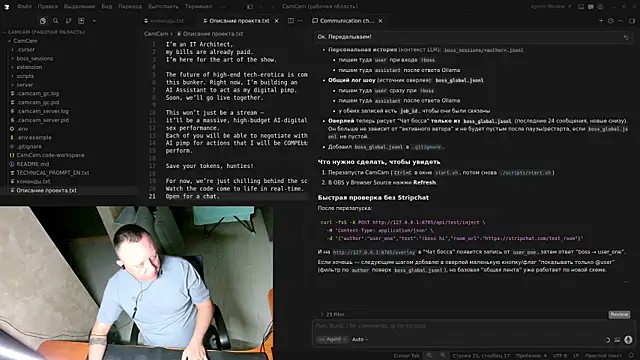This screenshot has width=640, height=360.
Task: Change the UTF-8 encoding status entry
Action: pyautogui.click(x=560, y=356)
